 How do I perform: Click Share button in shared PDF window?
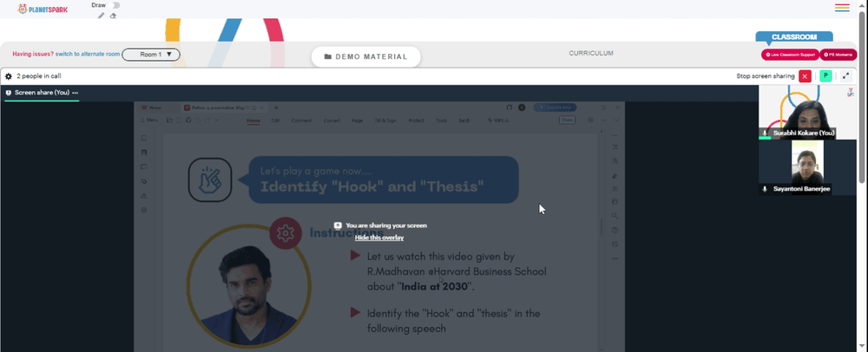coord(568,120)
